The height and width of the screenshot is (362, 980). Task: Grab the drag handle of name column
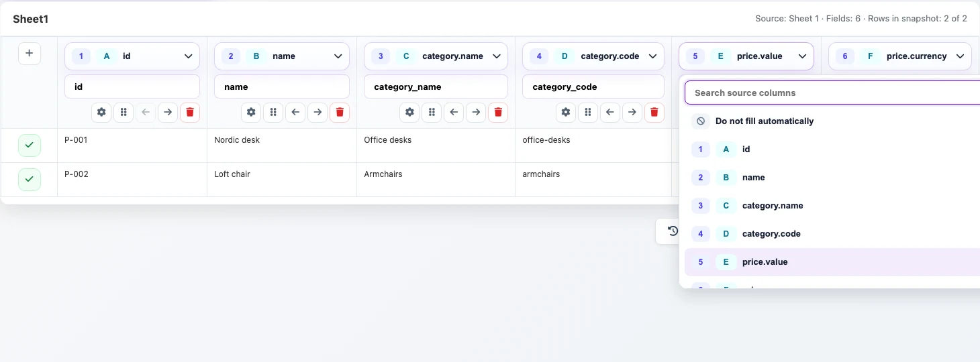point(273,113)
